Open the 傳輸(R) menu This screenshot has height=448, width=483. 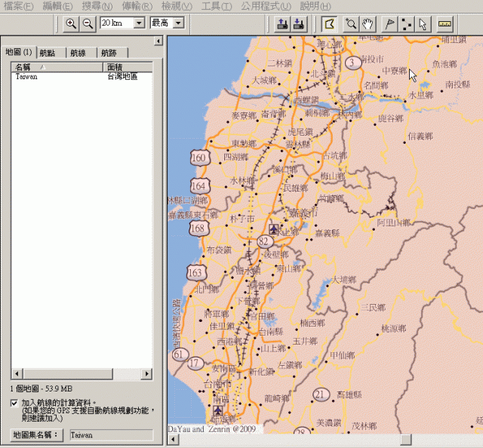[137, 6]
